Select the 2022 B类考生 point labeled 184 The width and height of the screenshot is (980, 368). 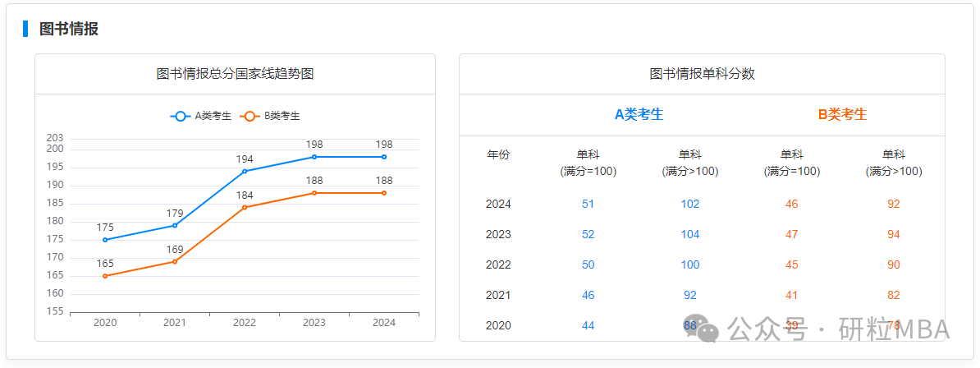coord(245,207)
